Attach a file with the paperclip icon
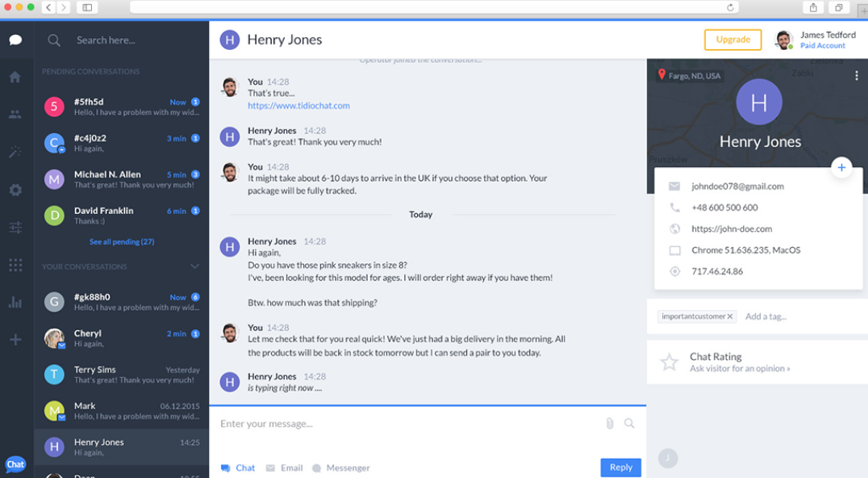This screenshot has width=868, height=478. [x=611, y=422]
